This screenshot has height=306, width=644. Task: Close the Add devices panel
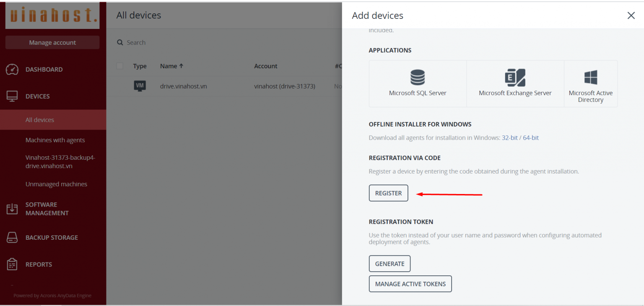[x=631, y=16]
